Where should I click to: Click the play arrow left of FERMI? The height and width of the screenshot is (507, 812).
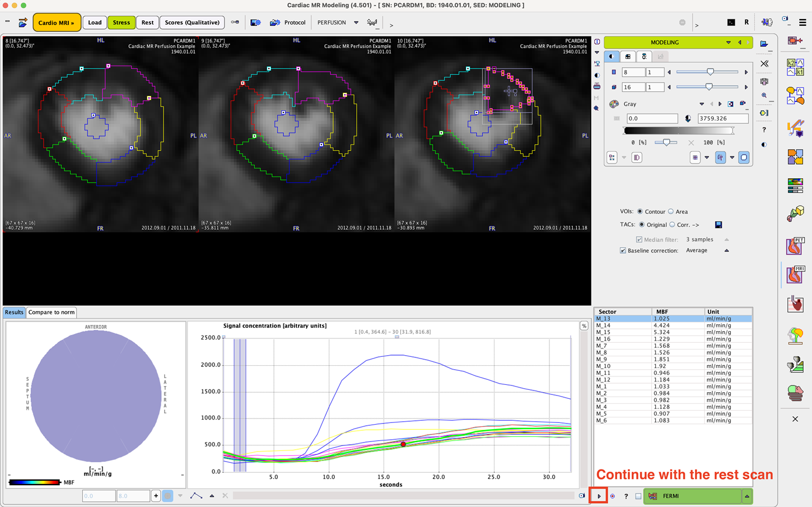(599, 496)
